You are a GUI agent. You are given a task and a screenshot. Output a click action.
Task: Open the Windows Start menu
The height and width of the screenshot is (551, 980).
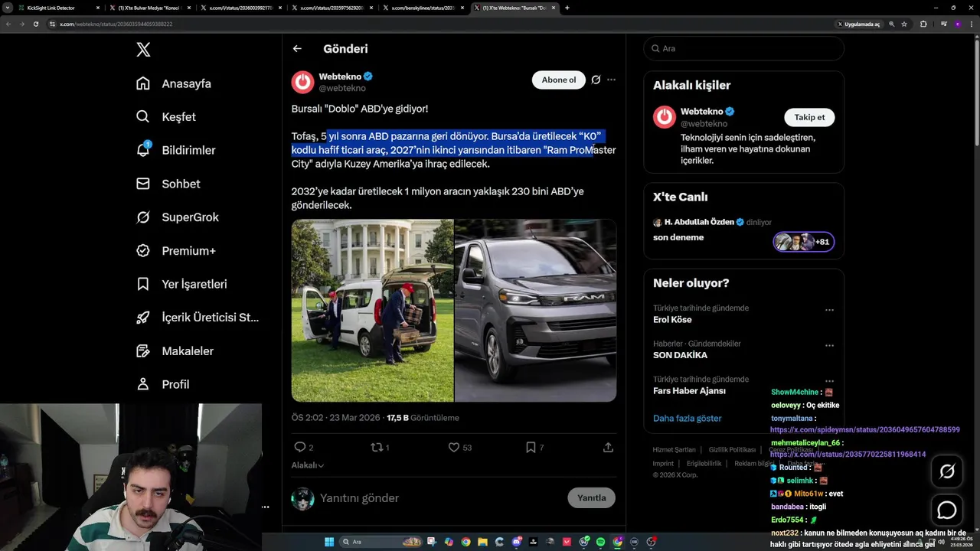(x=329, y=542)
